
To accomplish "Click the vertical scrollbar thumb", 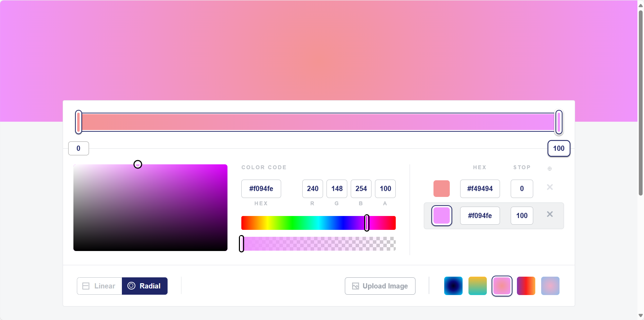I will pyautogui.click(x=641, y=103).
